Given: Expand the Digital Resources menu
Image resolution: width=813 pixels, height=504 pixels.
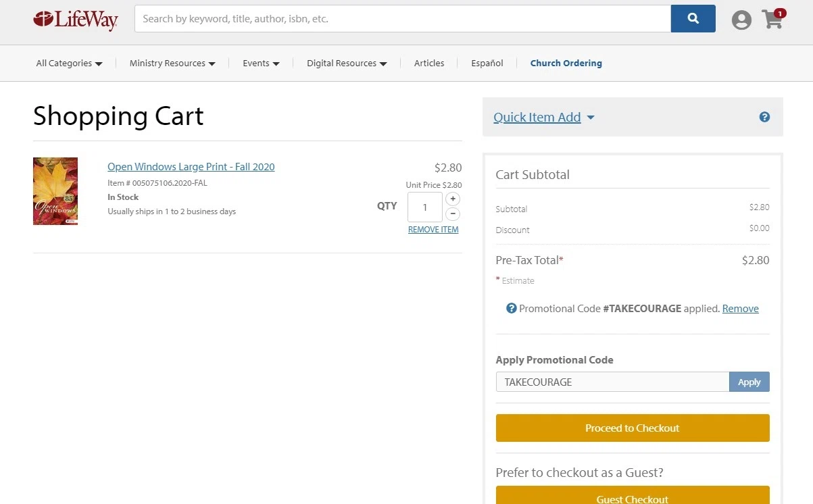Looking at the screenshot, I should tap(347, 63).
